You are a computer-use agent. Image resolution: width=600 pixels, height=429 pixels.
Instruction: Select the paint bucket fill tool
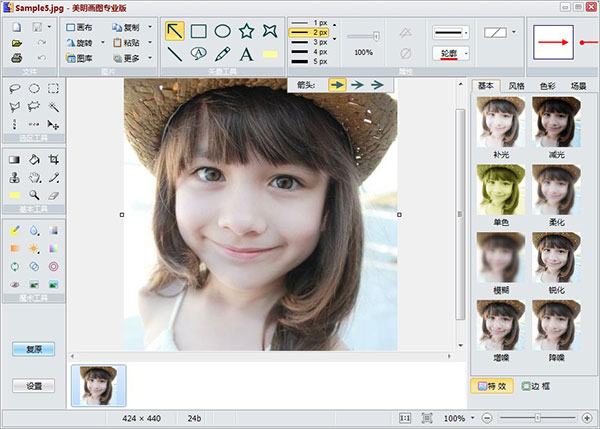(34, 159)
